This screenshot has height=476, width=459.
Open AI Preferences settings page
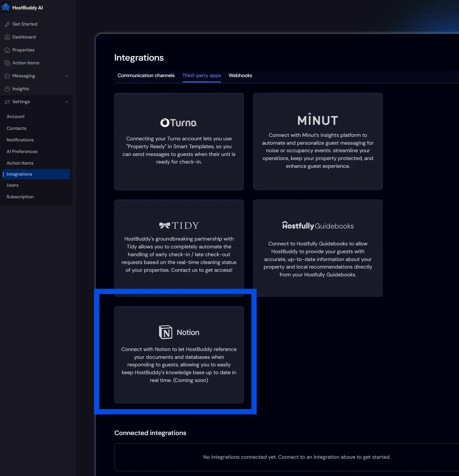coord(22,151)
